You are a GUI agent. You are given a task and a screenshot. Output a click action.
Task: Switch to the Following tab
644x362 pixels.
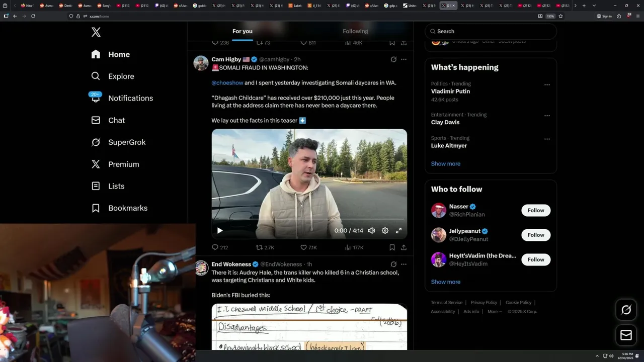click(x=356, y=31)
